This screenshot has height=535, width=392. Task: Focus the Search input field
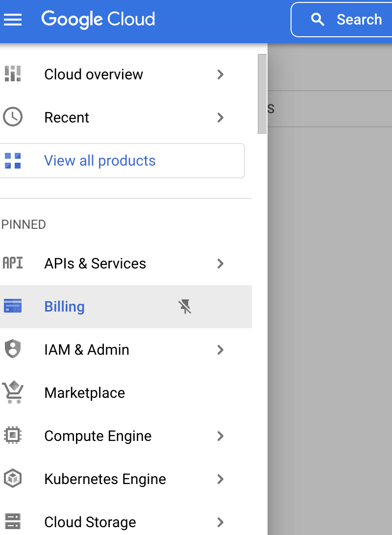point(342,20)
